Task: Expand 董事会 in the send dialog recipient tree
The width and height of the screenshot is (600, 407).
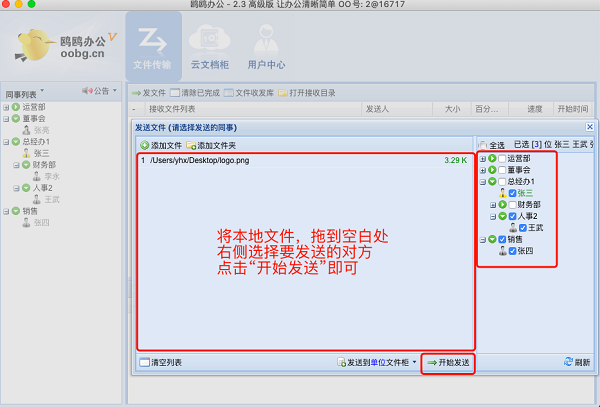Action: (x=483, y=170)
